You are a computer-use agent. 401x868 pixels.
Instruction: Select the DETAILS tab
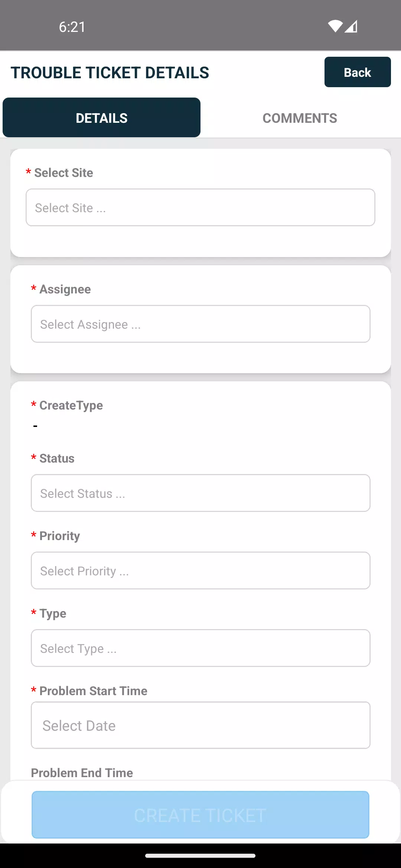point(101,118)
